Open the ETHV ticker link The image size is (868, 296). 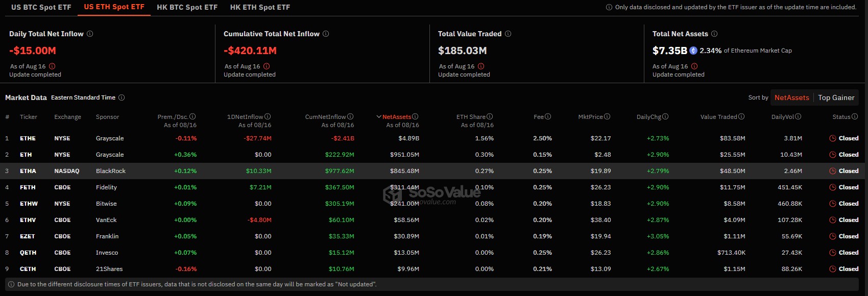[x=28, y=220]
